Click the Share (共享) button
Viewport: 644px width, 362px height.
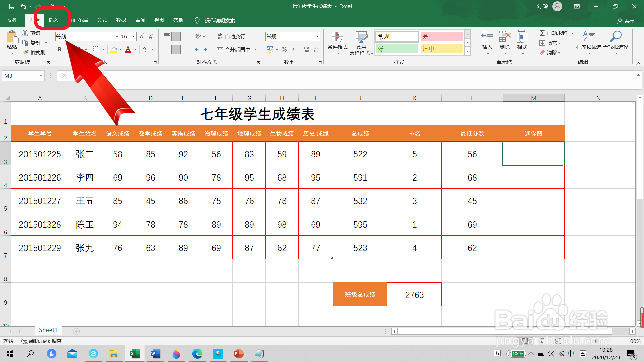tap(626, 21)
